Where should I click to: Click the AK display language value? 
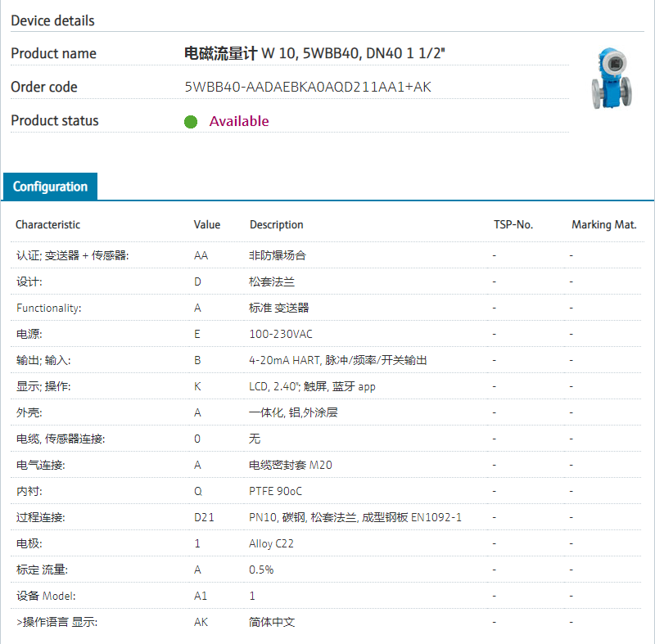[x=201, y=622]
